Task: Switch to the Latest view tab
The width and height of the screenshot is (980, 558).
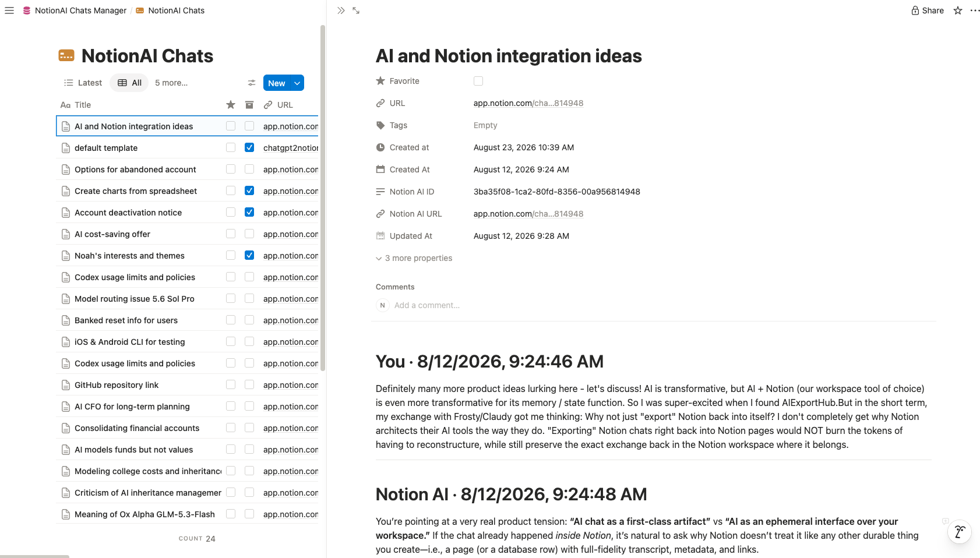Action: click(x=83, y=83)
